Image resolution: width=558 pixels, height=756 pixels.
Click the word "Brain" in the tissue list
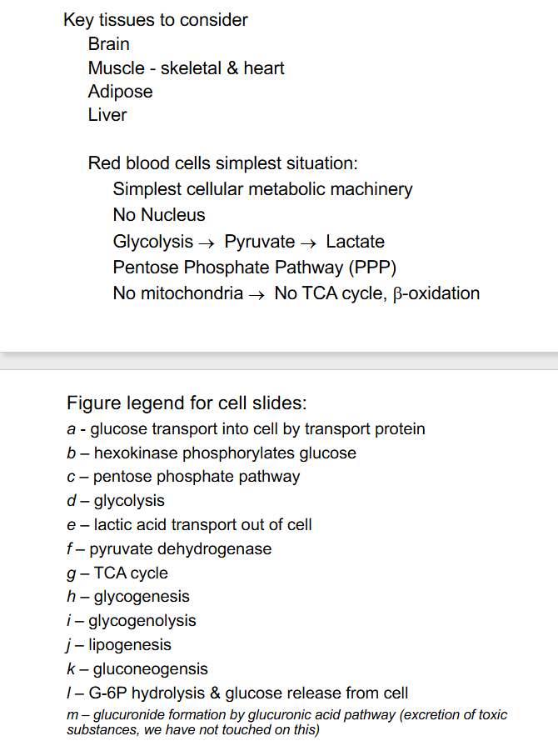109,44
